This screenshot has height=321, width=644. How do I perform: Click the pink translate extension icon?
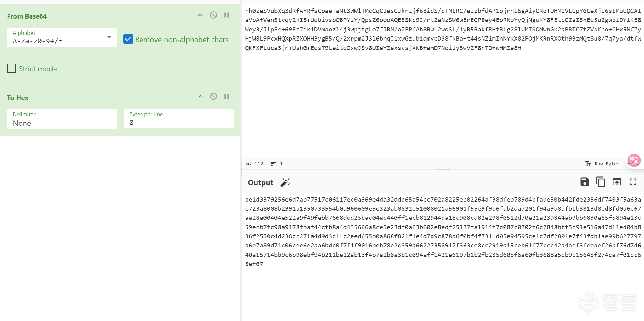coord(634,161)
